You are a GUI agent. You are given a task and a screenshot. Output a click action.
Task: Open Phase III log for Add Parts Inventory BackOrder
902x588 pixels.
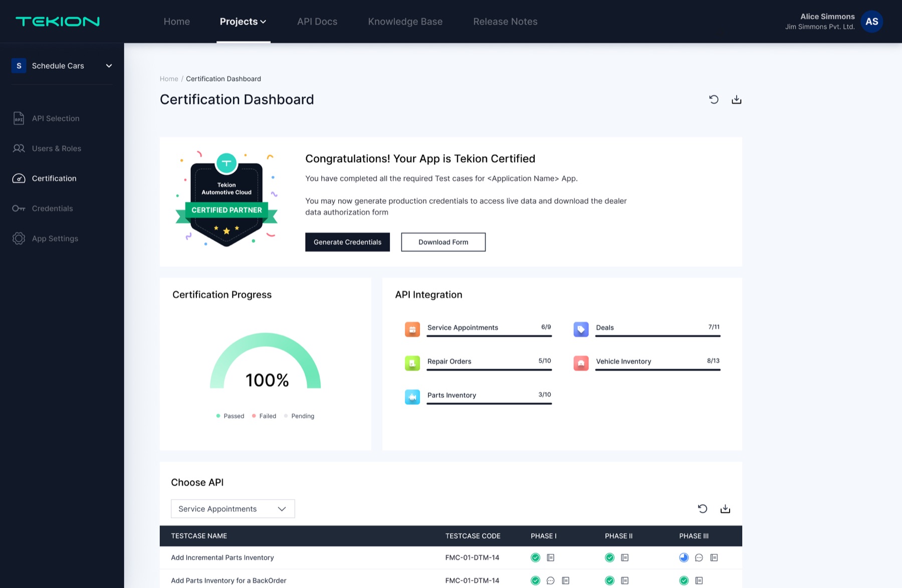point(699,580)
